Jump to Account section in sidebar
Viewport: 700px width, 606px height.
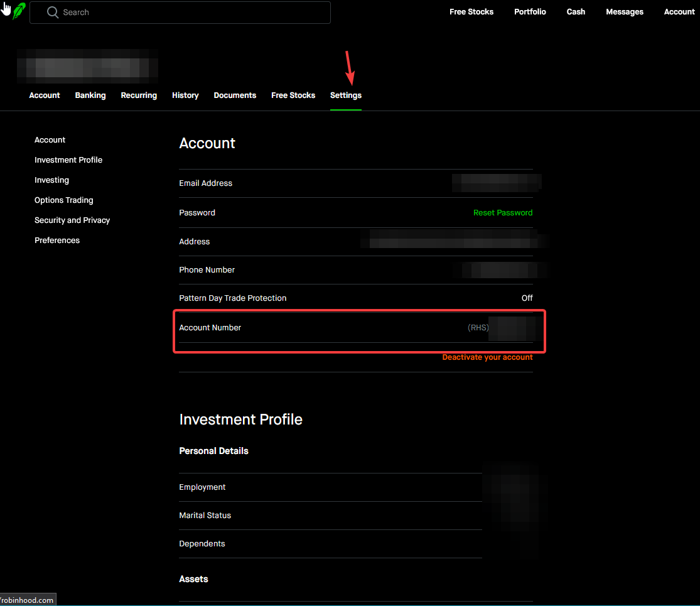[x=50, y=140]
